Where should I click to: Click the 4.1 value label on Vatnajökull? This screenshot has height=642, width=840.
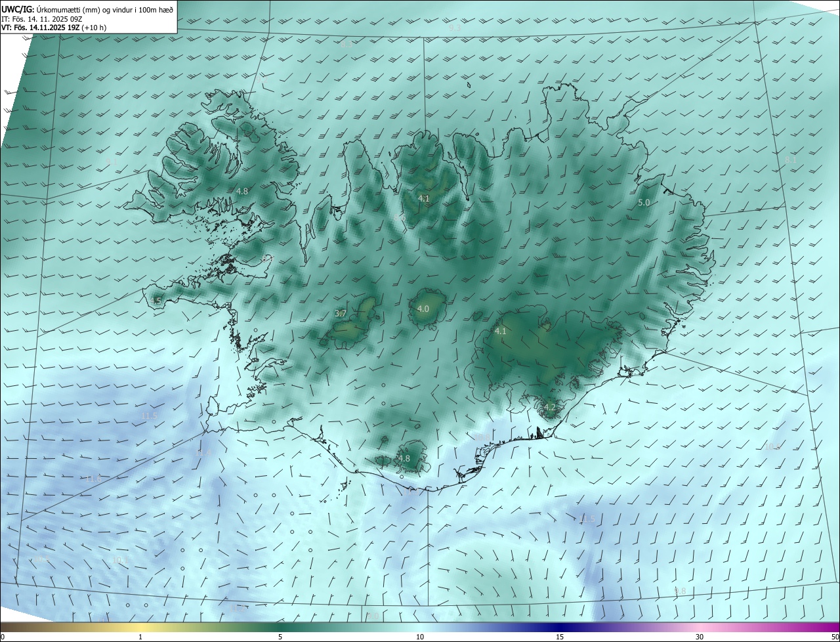(x=501, y=331)
